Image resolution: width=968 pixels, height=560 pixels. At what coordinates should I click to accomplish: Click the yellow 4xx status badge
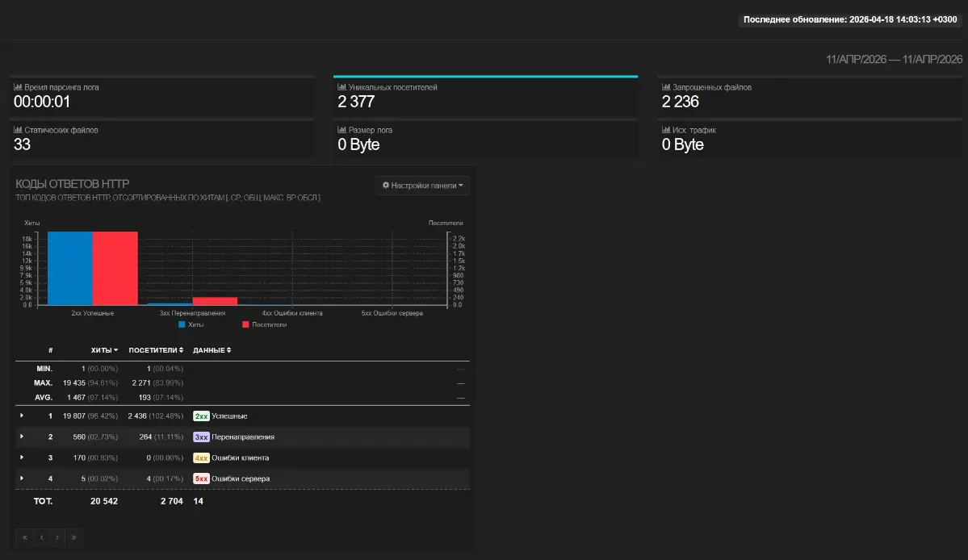[201, 458]
